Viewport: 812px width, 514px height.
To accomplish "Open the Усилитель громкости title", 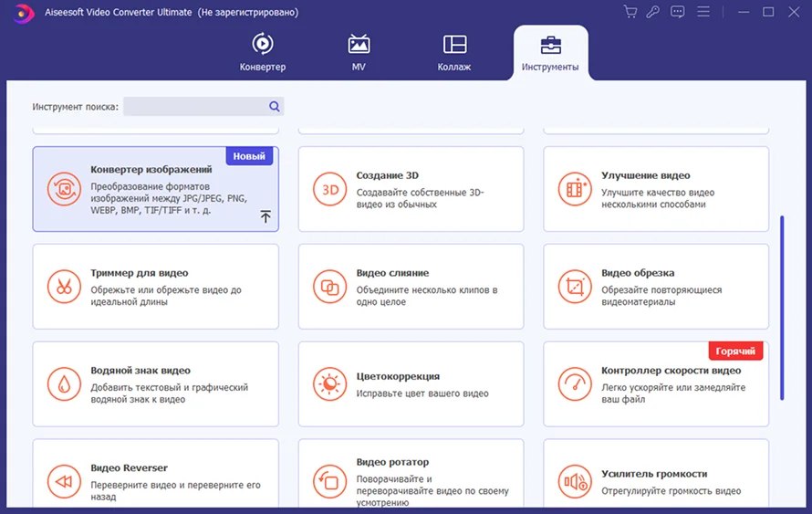I will [654, 474].
